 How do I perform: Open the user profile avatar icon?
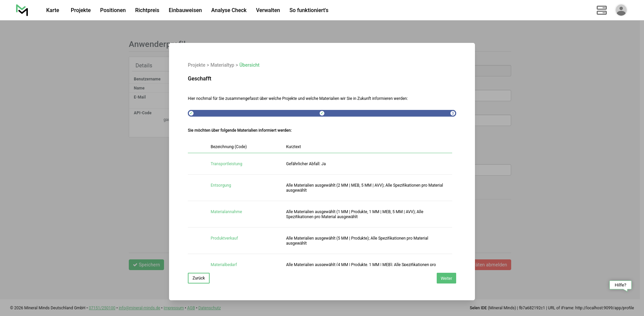[621, 10]
